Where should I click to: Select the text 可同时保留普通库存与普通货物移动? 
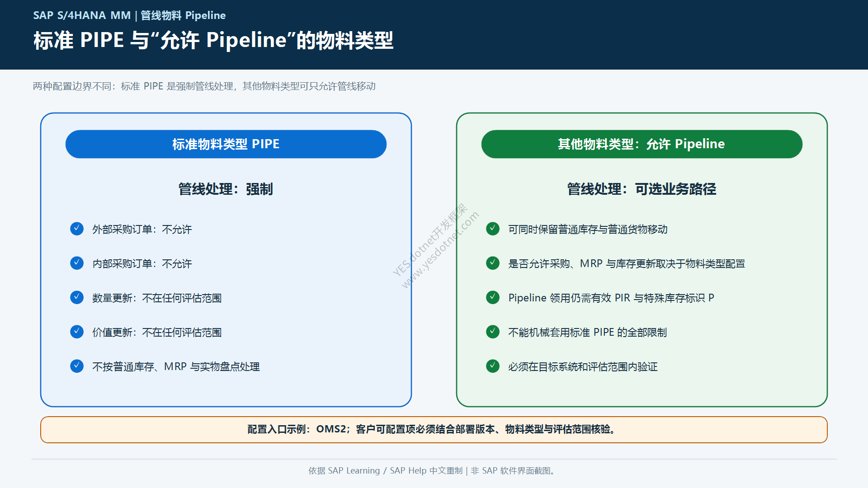click(x=588, y=230)
